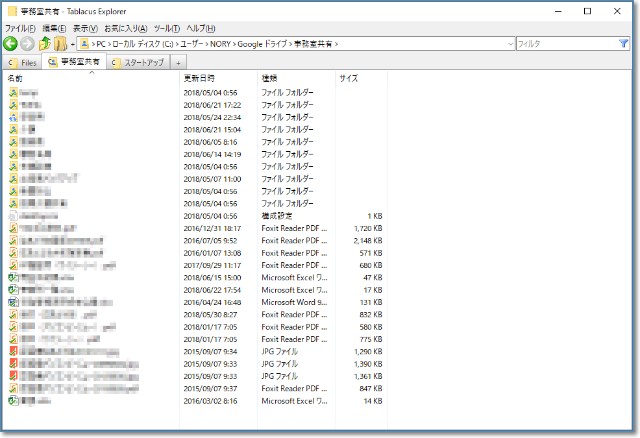This screenshot has height=438, width=640.
Task: Sort by 種類 column header
Action: coord(270,78)
